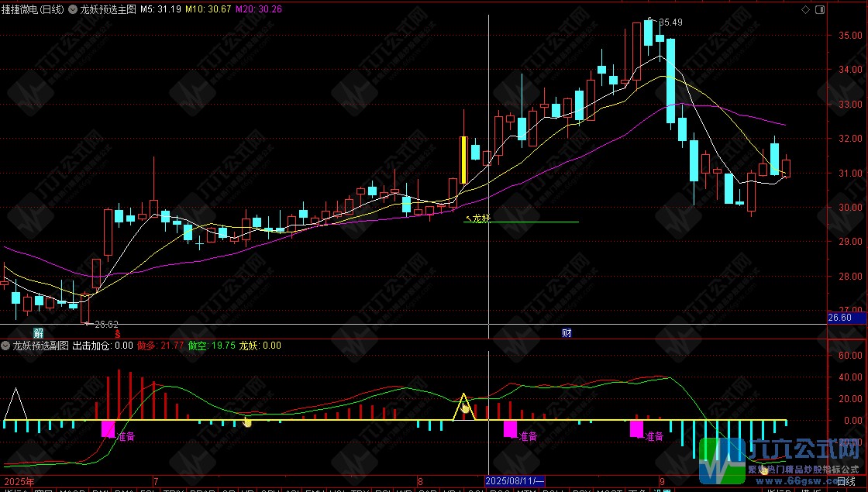The image size is (868, 492).
Task: Click the M10: 30.67 moving average value
Action: tap(208, 9)
